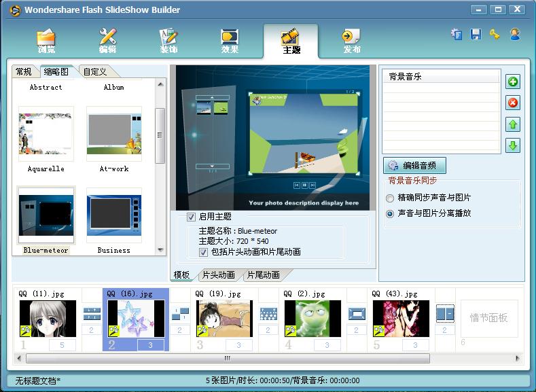
Task: Click the options gear-document icon top right
Action: [457, 35]
